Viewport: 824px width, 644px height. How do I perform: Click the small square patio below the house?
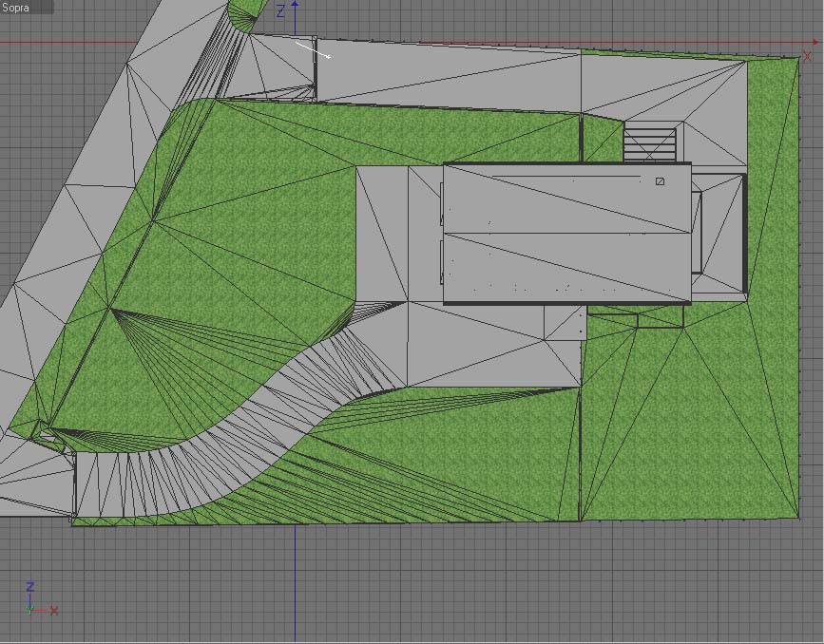point(565,323)
